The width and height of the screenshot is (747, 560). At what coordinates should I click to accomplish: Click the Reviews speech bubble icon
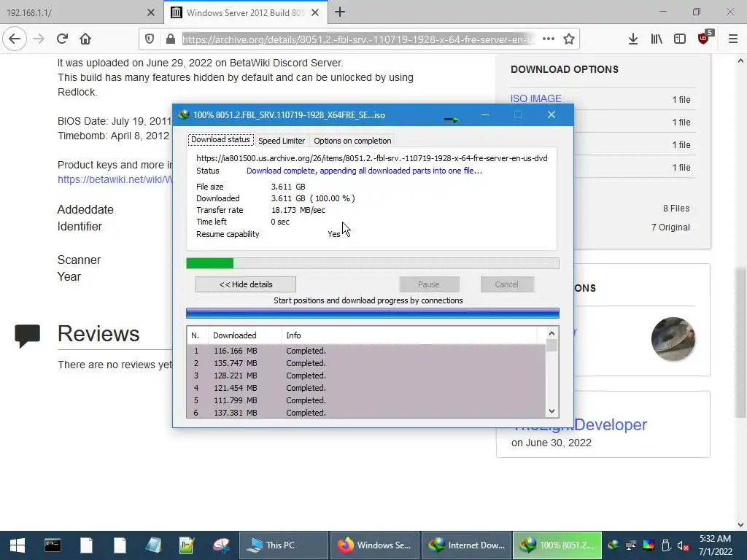(27, 335)
